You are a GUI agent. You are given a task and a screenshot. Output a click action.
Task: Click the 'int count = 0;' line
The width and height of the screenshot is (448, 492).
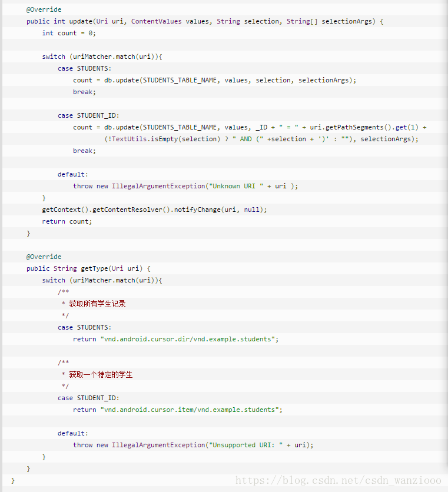click(x=69, y=34)
